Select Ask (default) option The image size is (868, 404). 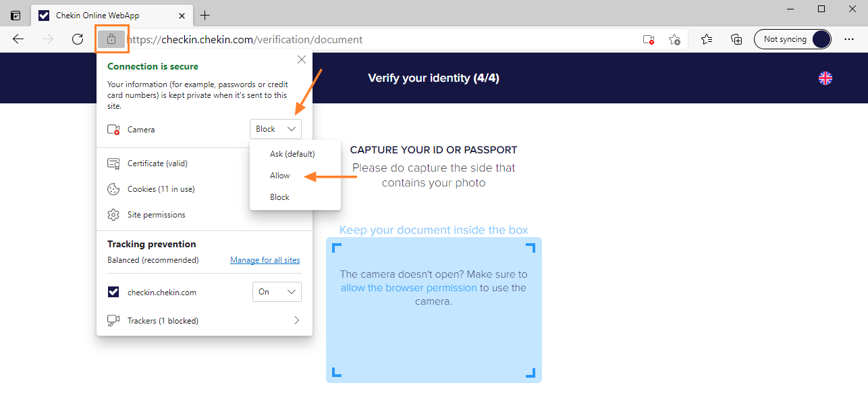[292, 154]
